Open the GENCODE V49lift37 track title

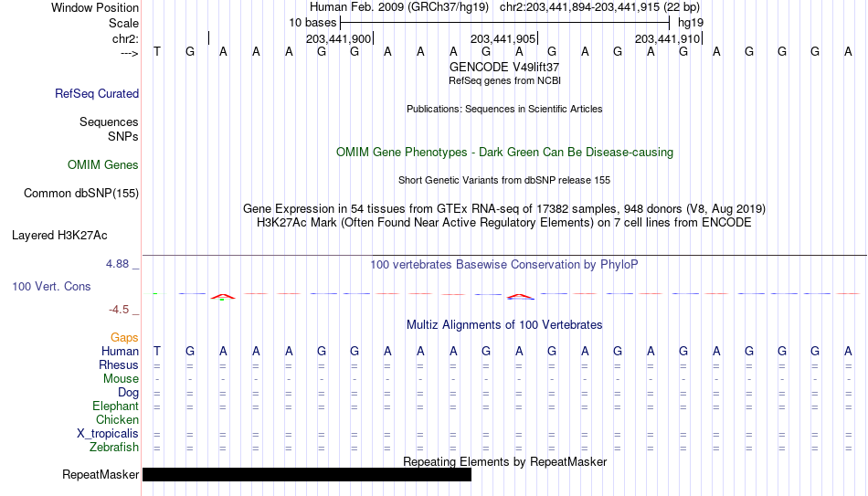(504, 67)
